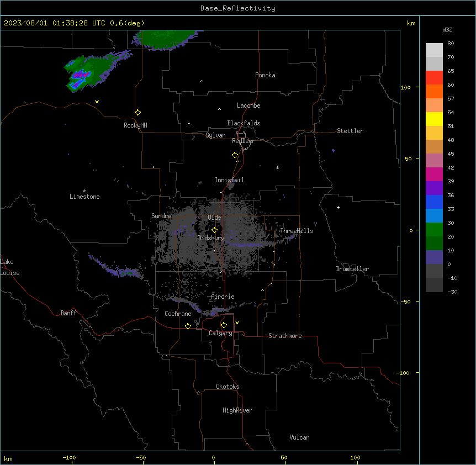Select the slate-purple 0-10 dBZ swatch
Image resolution: width=476 pixels, height=465 pixels.
coord(434,257)
